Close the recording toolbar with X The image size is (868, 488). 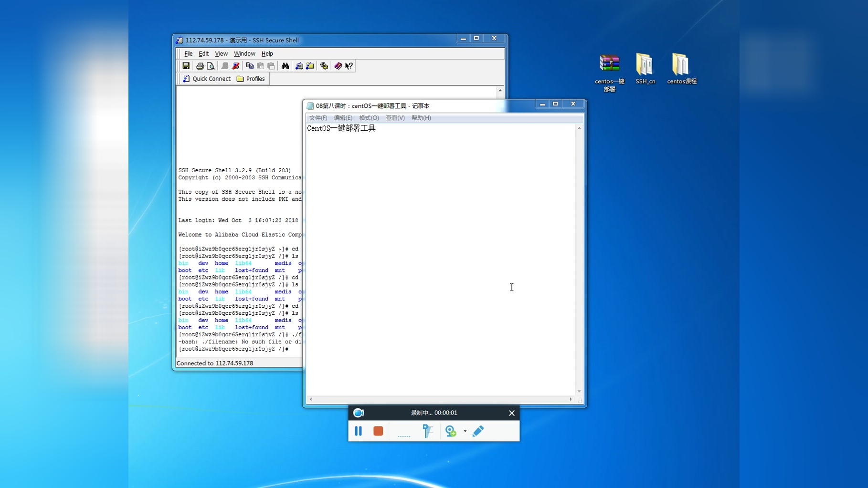(x=512, y=413)
